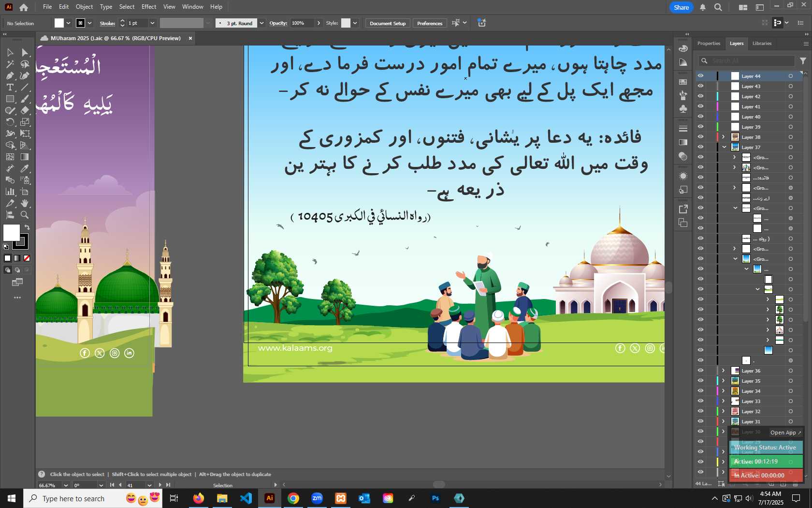Open the Object menu

point(84,7)
